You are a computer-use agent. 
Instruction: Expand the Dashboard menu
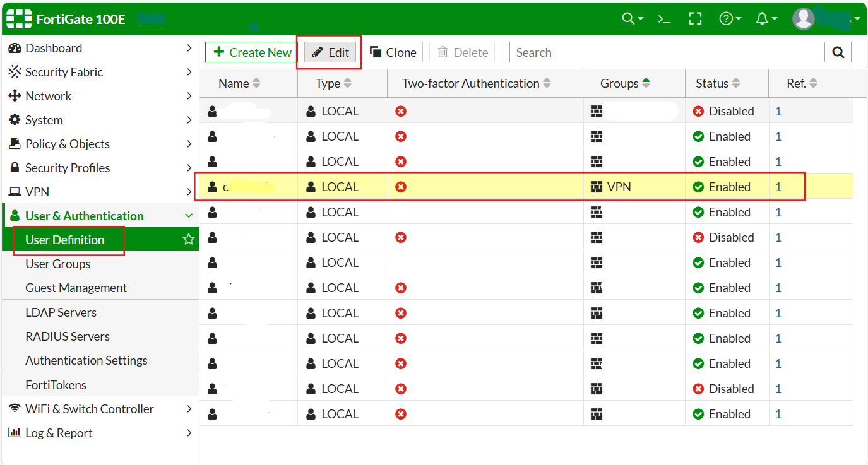point(189,48)
